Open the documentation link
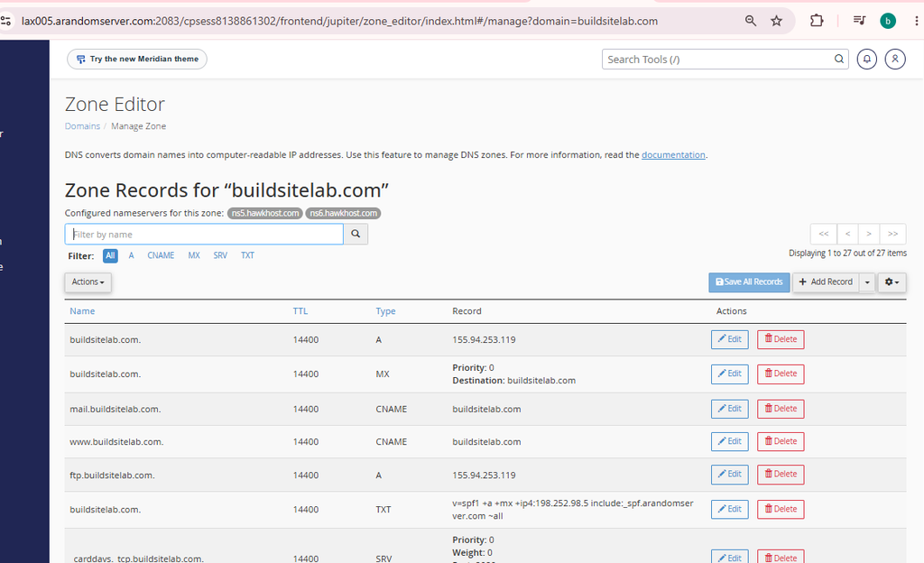Viewport: 924px width, 563px height. [673, 155]
